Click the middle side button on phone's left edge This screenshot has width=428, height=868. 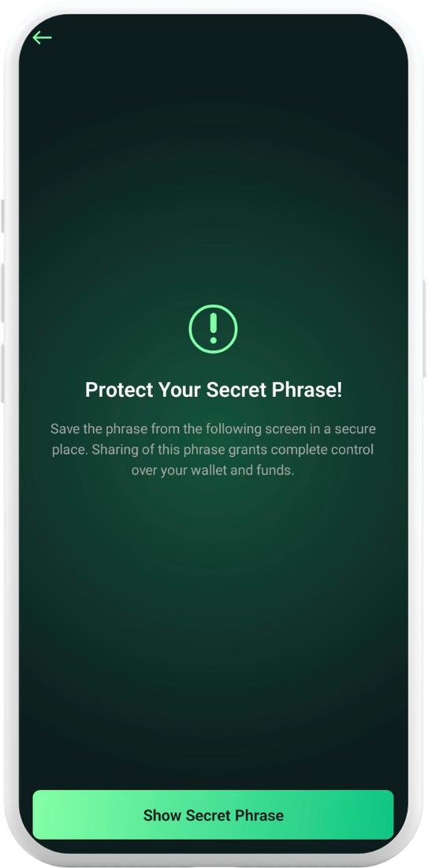point(3,292)
